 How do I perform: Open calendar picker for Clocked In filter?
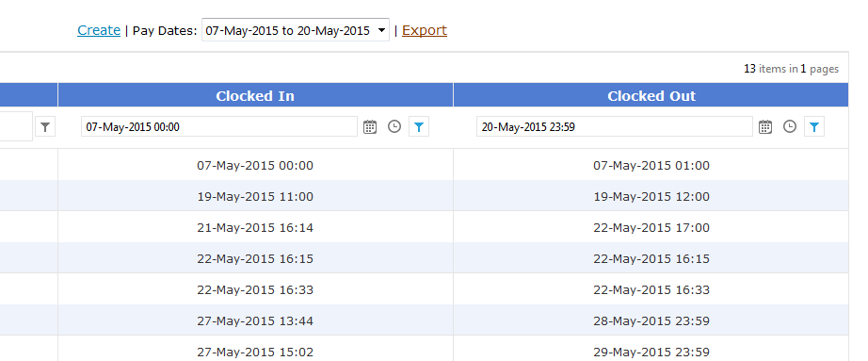(370, 127)
